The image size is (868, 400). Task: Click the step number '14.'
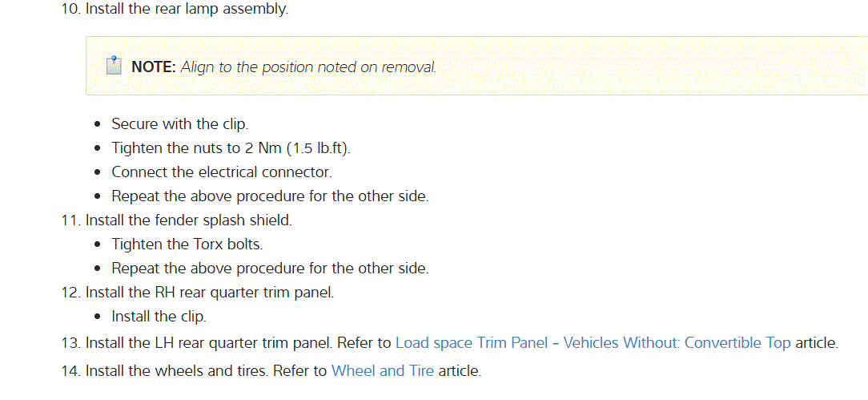click(71, 371)
